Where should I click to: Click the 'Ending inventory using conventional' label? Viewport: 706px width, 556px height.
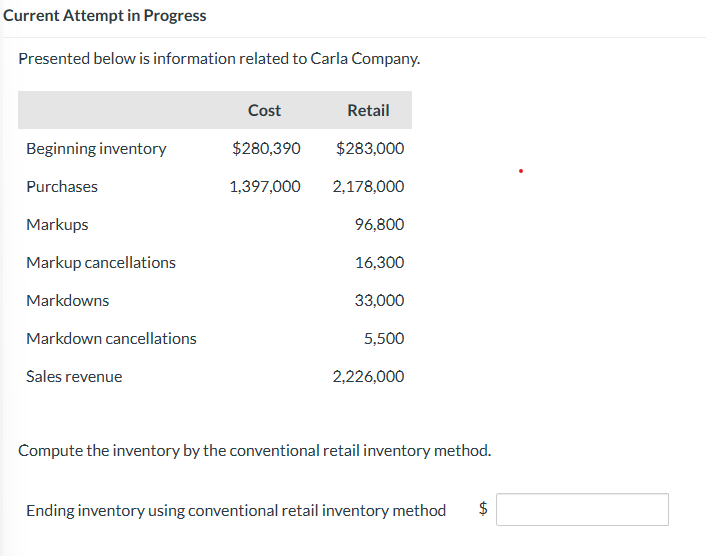pos(236,511)
